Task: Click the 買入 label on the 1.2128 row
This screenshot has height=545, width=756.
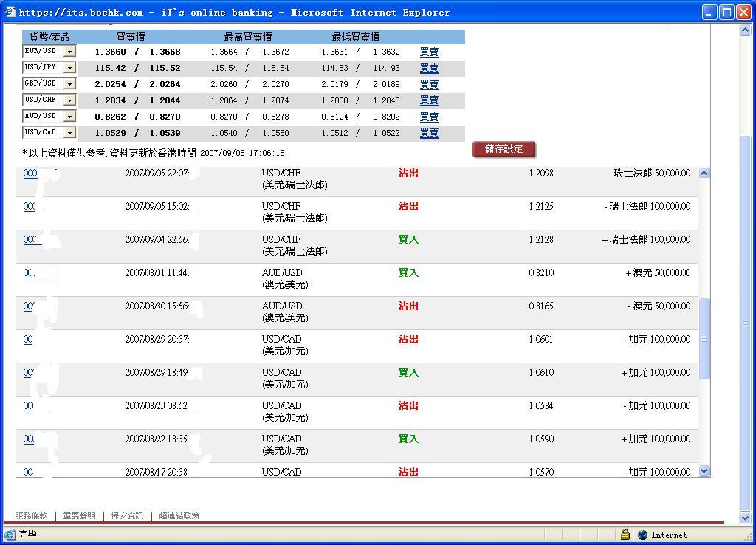Action: 408,240
